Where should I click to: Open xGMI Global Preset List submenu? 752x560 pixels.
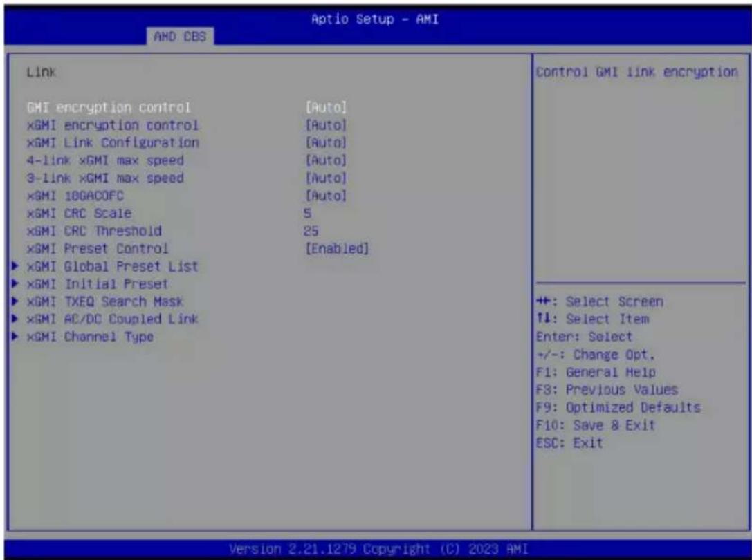tap(112, 266)
